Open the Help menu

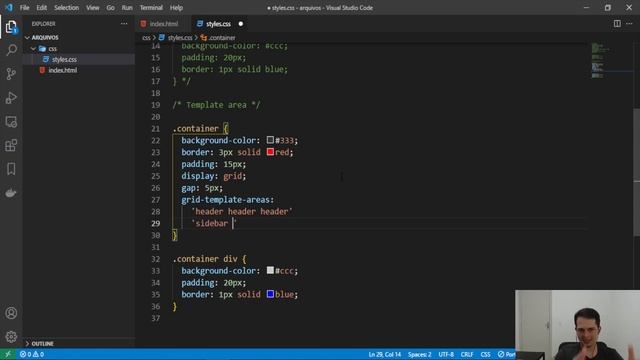[x=176, y=7]
